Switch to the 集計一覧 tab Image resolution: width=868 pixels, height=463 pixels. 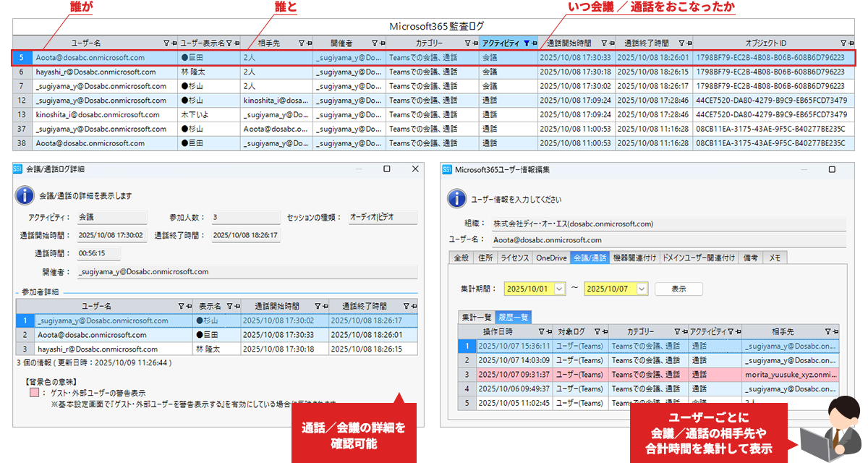click(x=477, y=317)
